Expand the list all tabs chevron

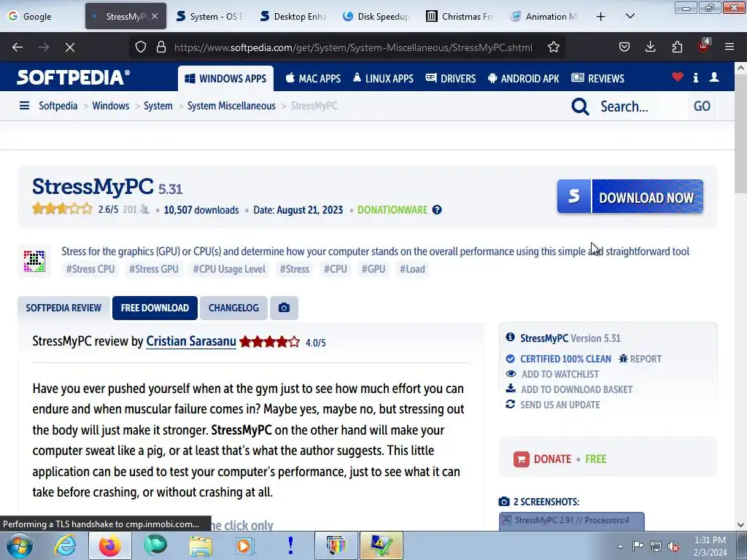click(630, 16)
